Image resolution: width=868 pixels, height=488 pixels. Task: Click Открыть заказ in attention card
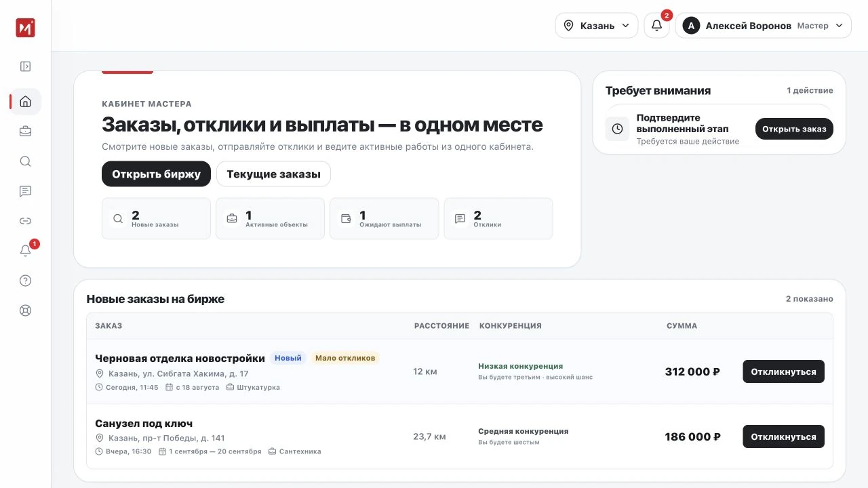[794, 129]
